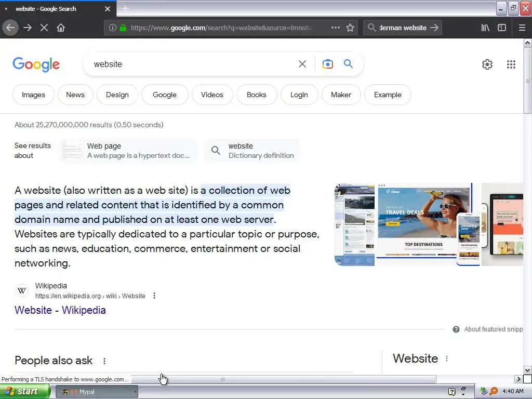The height and width of the screenshot is (399, 532).
Task: Submit browser search with arrow button
Action: [x=434, y=28]
